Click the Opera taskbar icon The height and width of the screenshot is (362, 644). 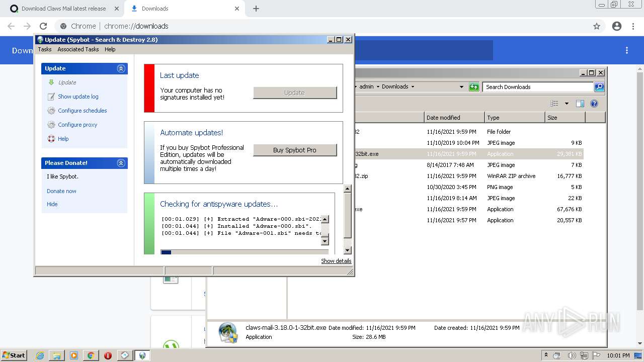108,355
